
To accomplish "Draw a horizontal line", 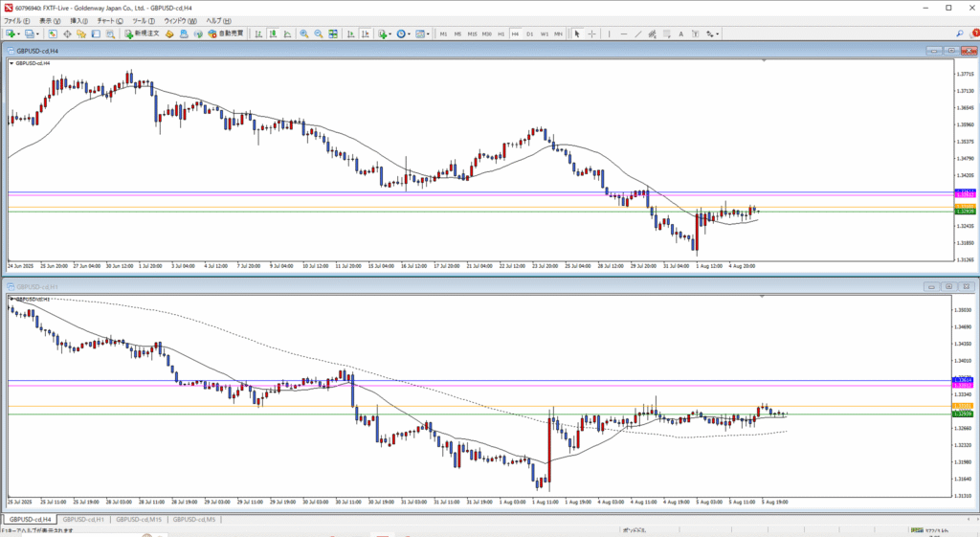I will 624,34.
